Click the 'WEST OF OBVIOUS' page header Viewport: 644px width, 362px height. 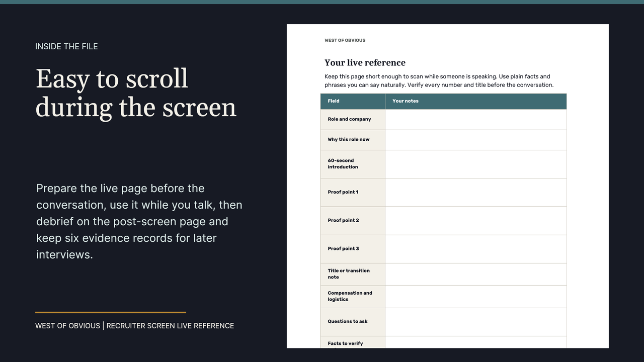pyautogui.click(x=345, y=40)
